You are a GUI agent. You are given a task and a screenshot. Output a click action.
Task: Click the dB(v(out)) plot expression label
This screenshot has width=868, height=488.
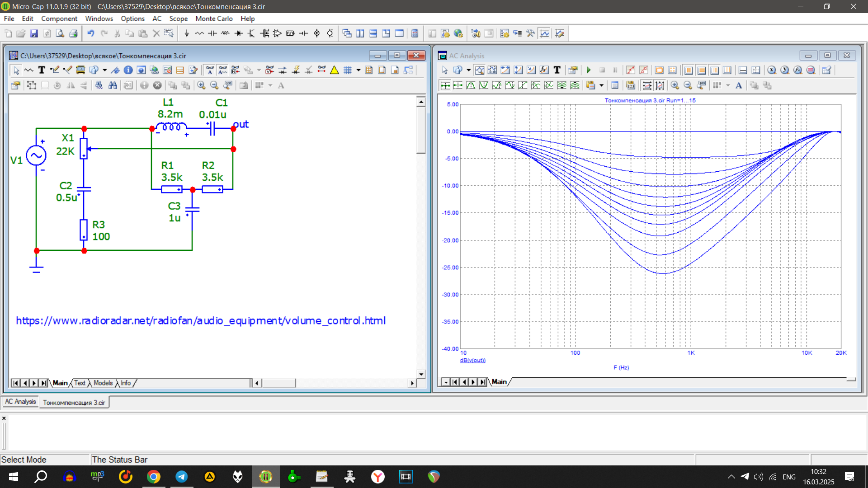pos(472,361)
